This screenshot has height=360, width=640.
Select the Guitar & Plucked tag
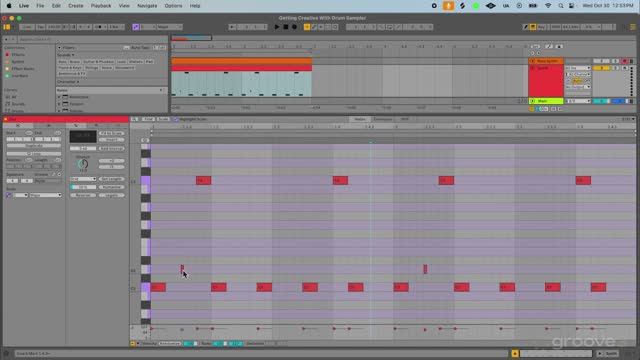pyautogui.click(x=98, y=62)
